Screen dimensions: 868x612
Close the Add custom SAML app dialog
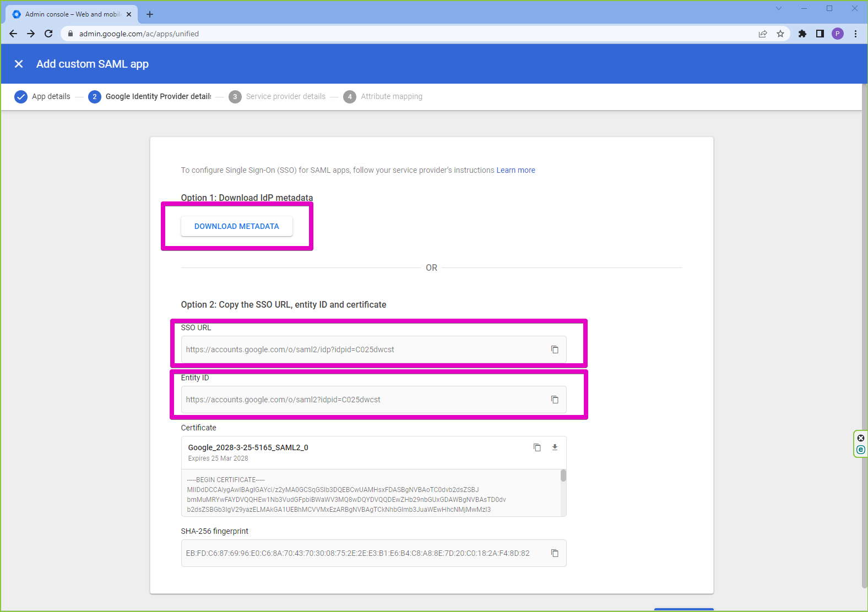(x=19, y=64)
